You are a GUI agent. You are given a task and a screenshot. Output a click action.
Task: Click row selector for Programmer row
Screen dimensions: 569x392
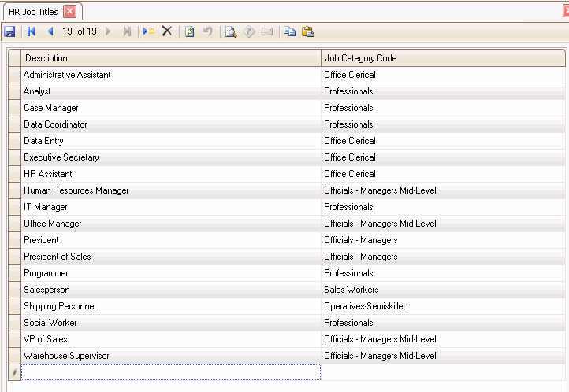tap(14, 273)
